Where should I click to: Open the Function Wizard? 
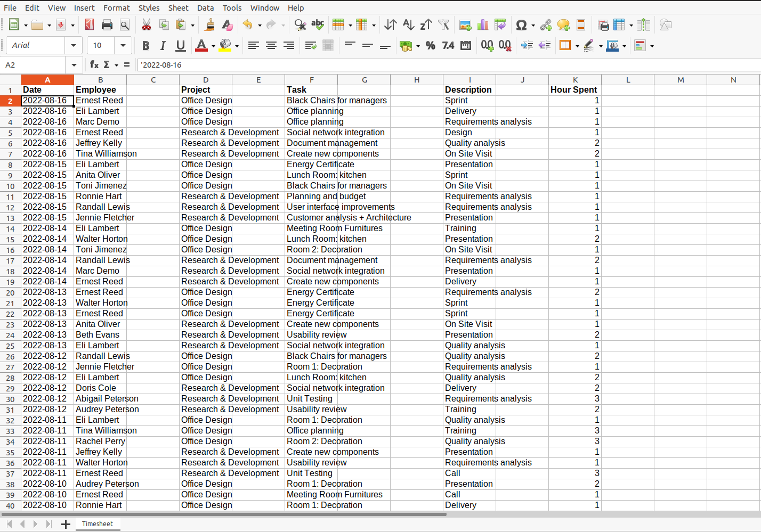94,64
